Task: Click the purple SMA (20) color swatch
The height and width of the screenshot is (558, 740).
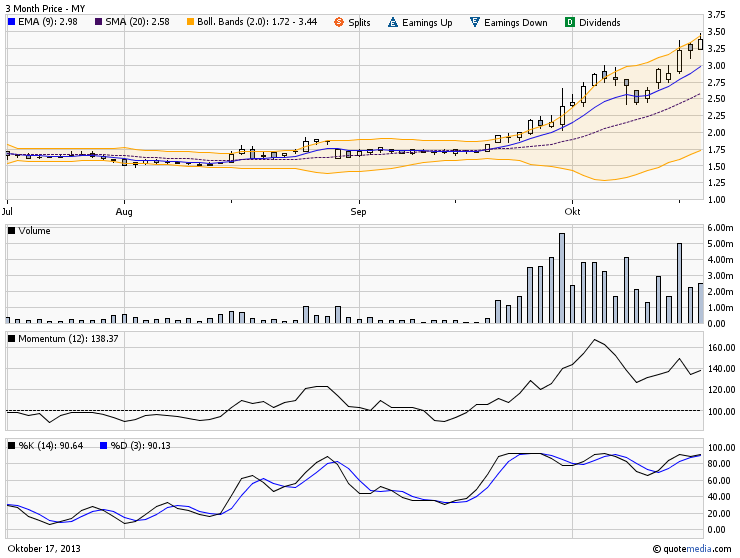Action: (x=99, y=22)
